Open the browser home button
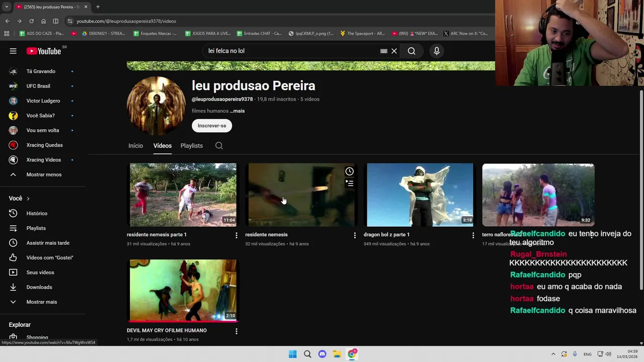Image resolution: width=644 pixels, height=362 pixels. coord(43,21)
